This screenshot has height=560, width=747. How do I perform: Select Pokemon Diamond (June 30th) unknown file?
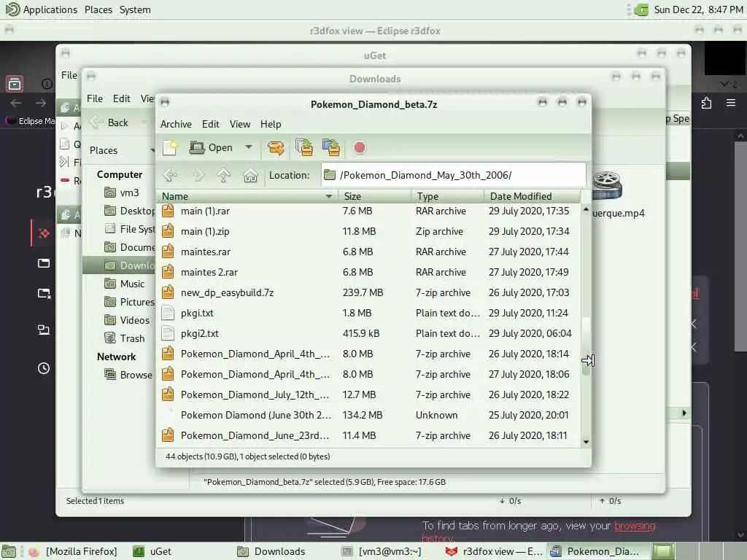(369, 415)
